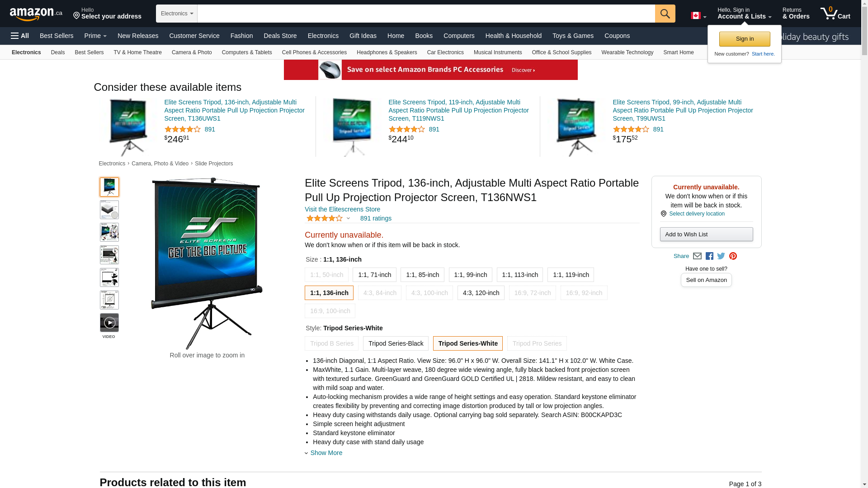The image size is (868, 488).
Task: Play the product video thumbnail
Action: (x=109, y=323)
